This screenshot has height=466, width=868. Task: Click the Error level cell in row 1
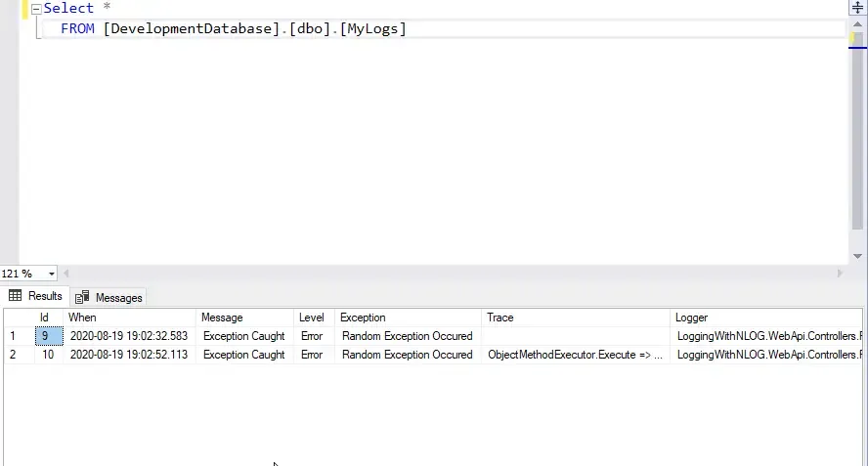(x=314, y=336)
